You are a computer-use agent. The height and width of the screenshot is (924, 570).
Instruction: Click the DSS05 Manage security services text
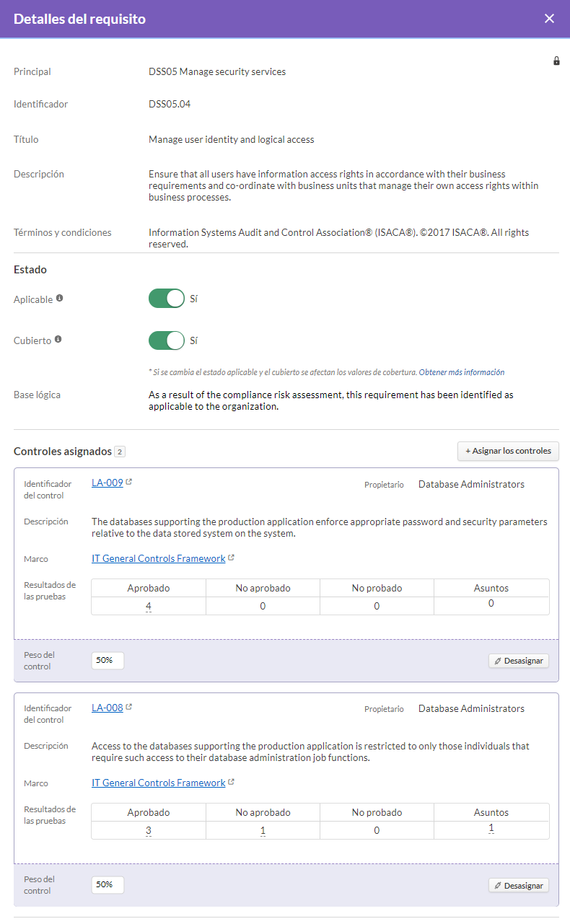click(x=217, y=71)
